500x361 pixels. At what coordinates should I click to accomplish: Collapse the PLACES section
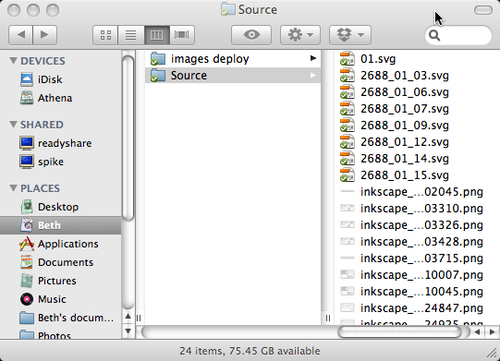(x=13, y=188)
